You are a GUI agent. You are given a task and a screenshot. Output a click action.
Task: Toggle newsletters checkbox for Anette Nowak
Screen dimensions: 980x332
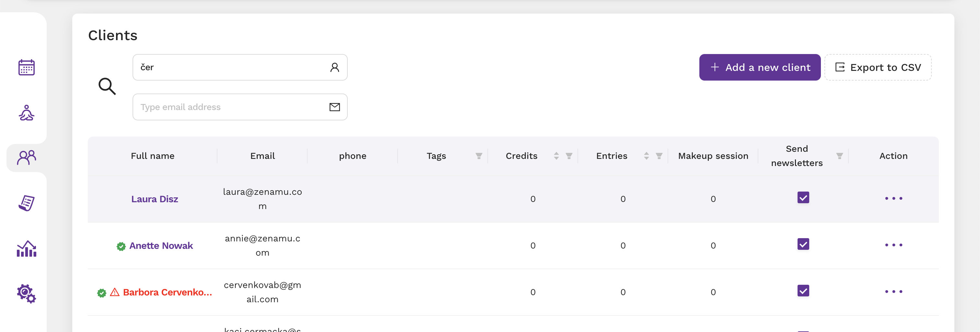pyautogui.click(x=803, y=244)
